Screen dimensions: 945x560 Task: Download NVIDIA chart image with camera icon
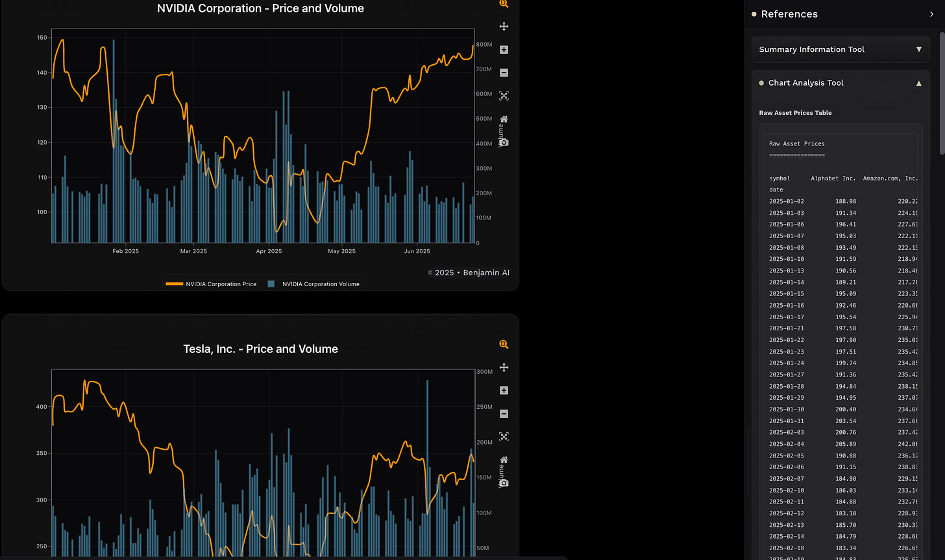click(x=504, y=142)
